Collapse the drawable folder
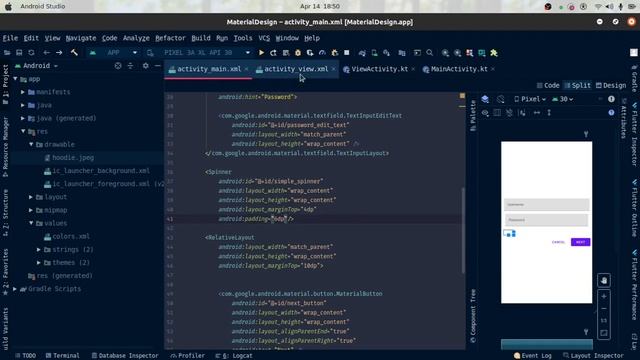 tap(31, 144)
